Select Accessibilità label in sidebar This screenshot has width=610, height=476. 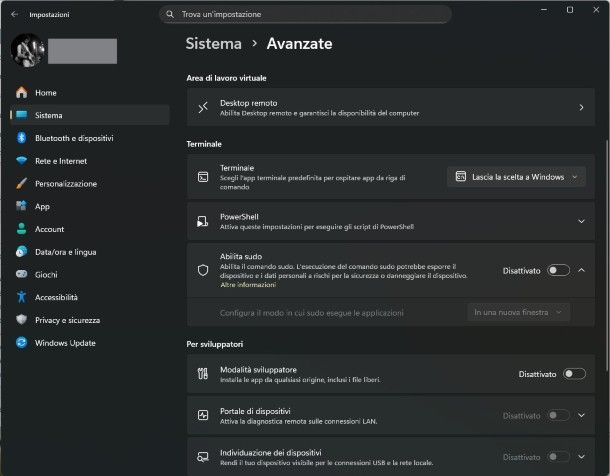pos(56,297)
